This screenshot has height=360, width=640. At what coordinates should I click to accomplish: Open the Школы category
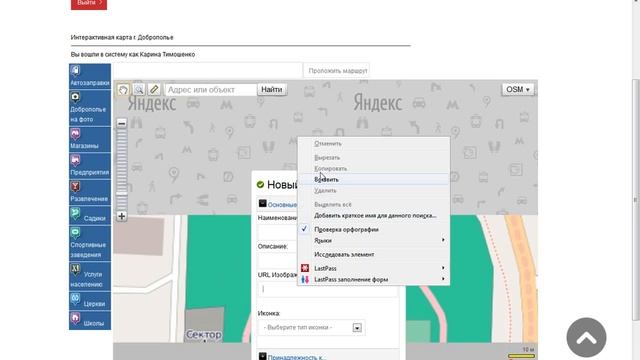tap(90, 320)
